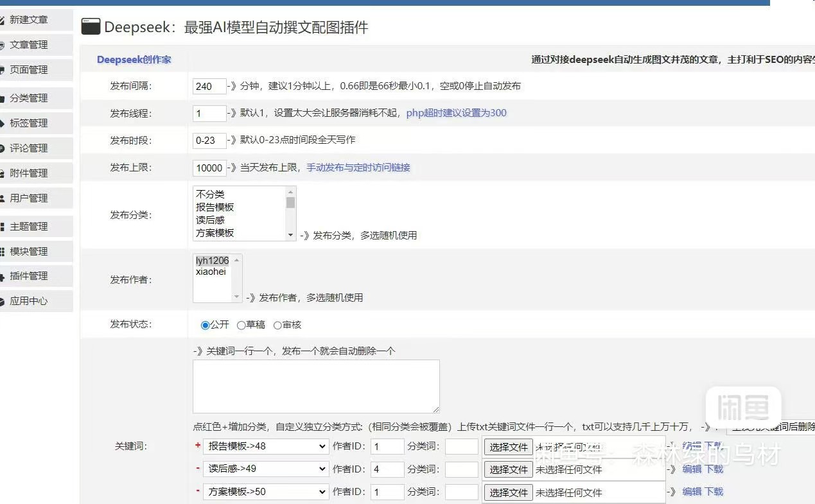Click the 插件管理 puzzle icon
Image resolution: width=815 pixels, height=504 pixels.
click(3, 277)
